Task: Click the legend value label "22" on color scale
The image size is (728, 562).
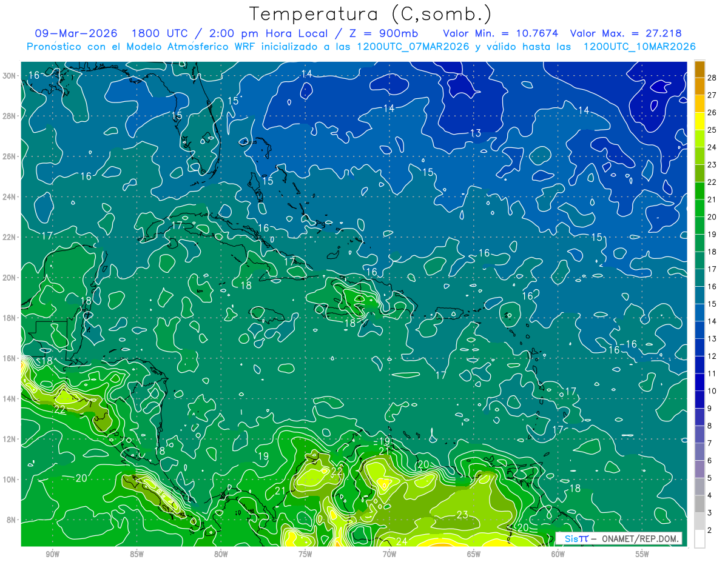Action: tap(713, 182)
